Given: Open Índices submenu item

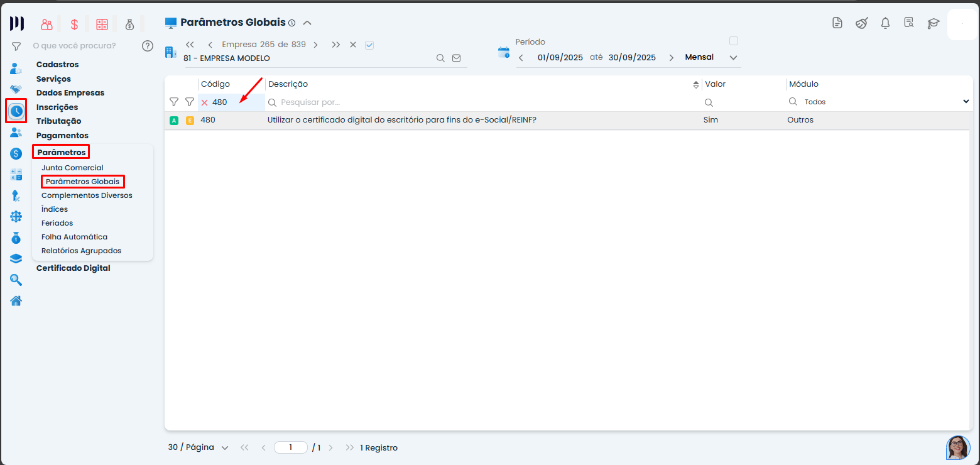Looking at the screenshot, I should tap(55, 209).
